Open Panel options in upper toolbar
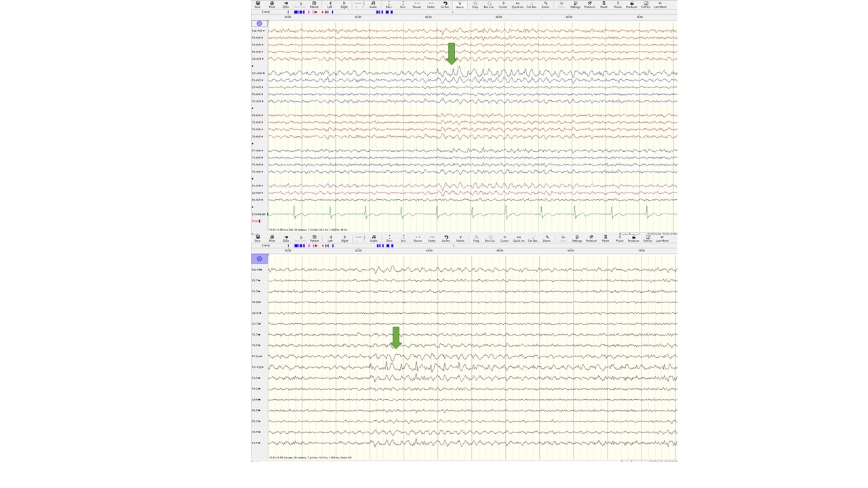The height and width of the screenshot is (488, 868). click(x=604, y=4)
